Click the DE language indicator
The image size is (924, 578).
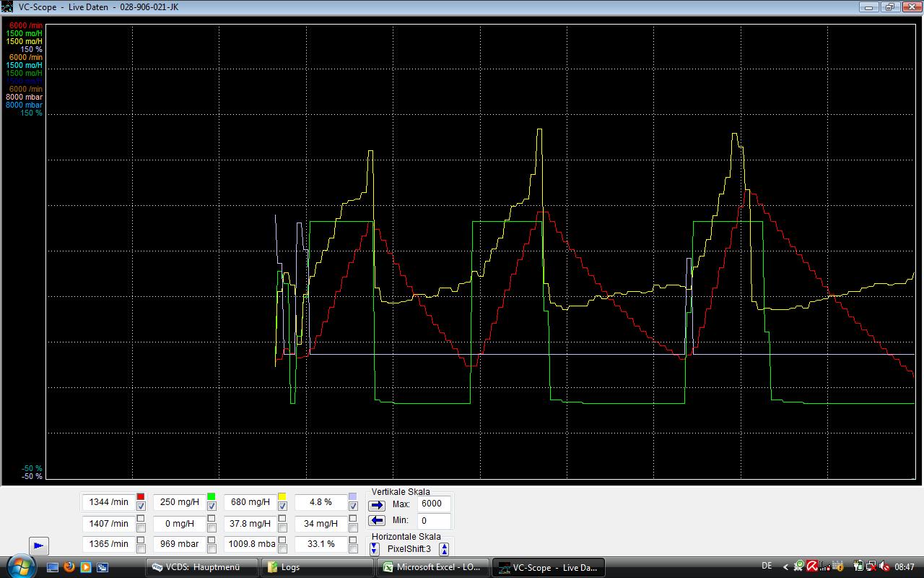point(767,566)
